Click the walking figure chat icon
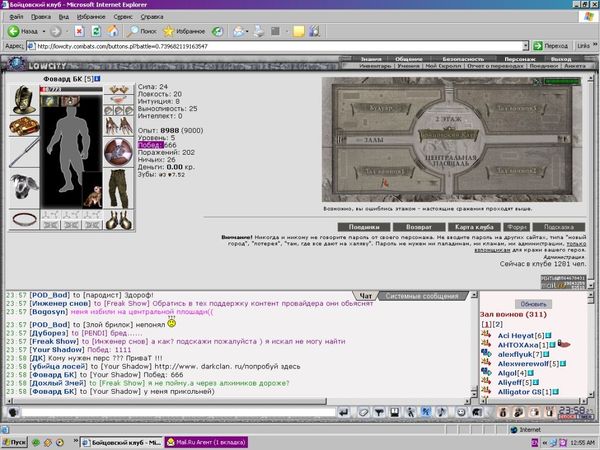The width and height of the screenshot is (600, 450). click(410, 412)
